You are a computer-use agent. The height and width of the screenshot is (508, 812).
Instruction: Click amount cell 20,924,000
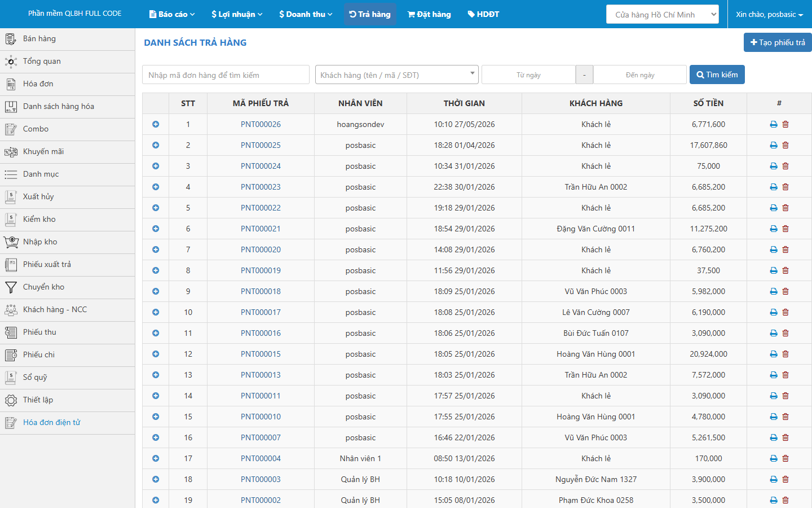708,354
